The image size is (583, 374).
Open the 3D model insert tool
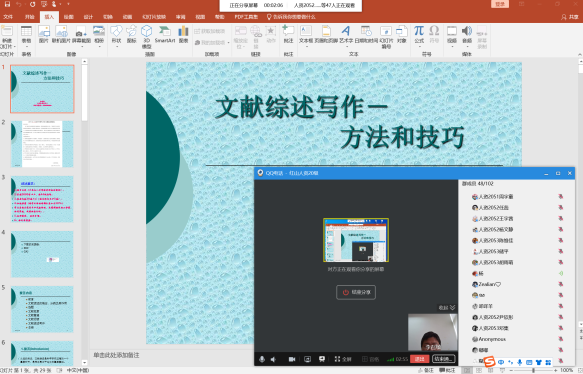tap(146, 36)
